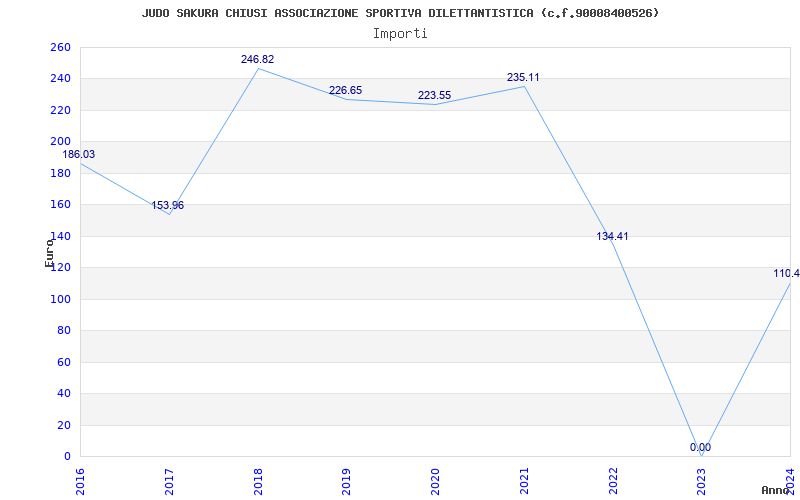Image resolution: width=800 pixels, height=500 pixels.
Task: Click the 140 y-axis tick label
Action: pyautogui.click(x=60, y=236)
